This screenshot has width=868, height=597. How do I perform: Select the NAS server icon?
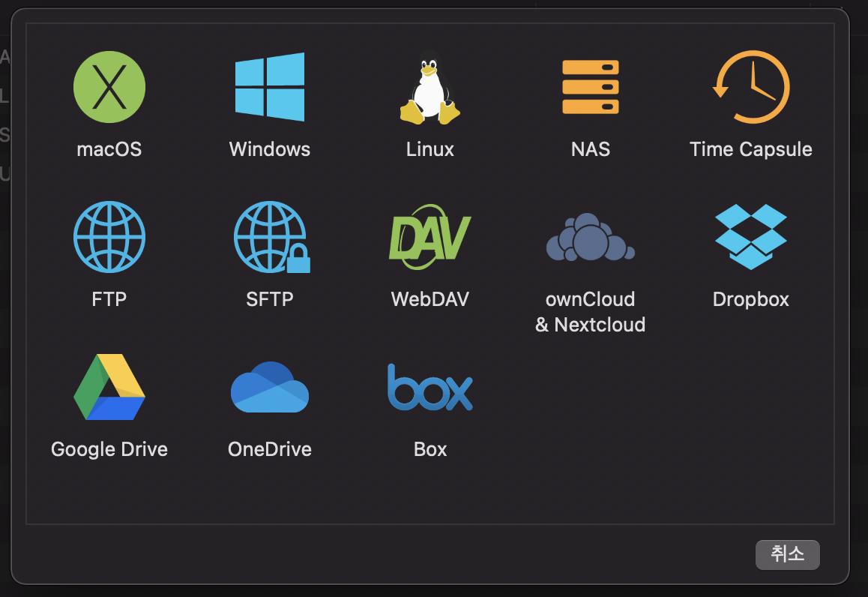tap(591, 87)
